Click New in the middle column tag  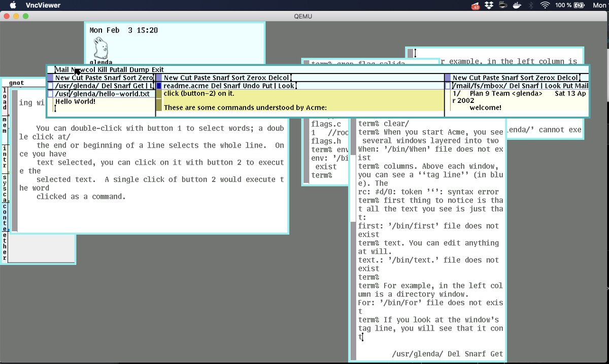coord(171,78)
